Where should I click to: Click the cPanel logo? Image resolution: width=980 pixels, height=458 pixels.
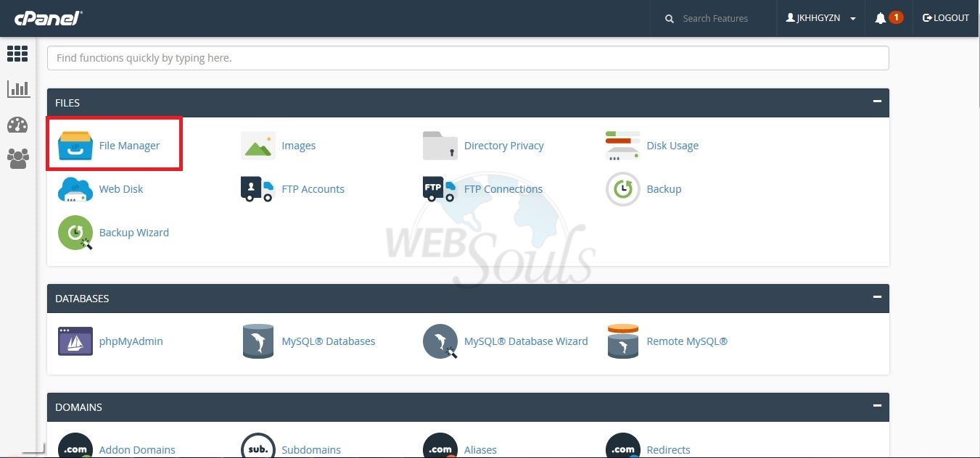point(48,18)
